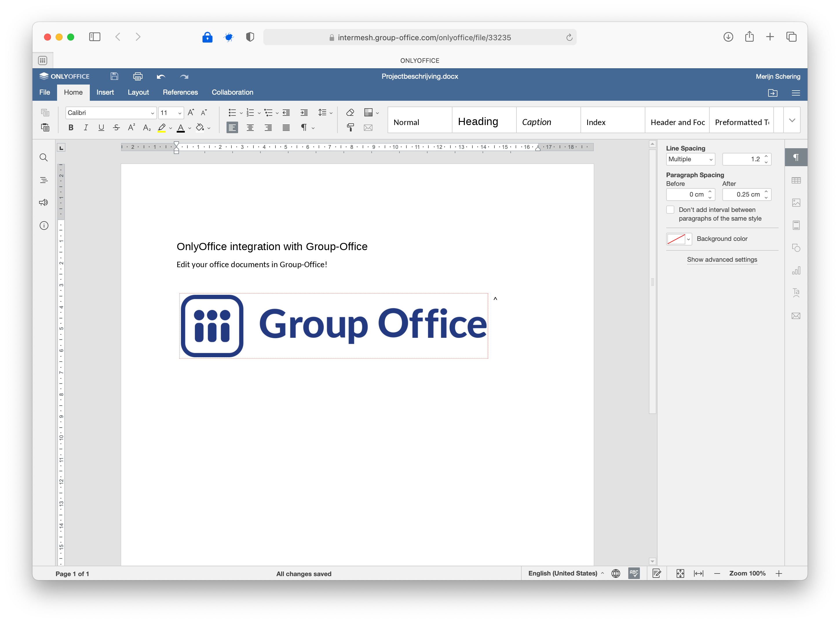Align paragraph center
Image resolution: width=840 pixels, height=623 pixels.
point(250,127)
